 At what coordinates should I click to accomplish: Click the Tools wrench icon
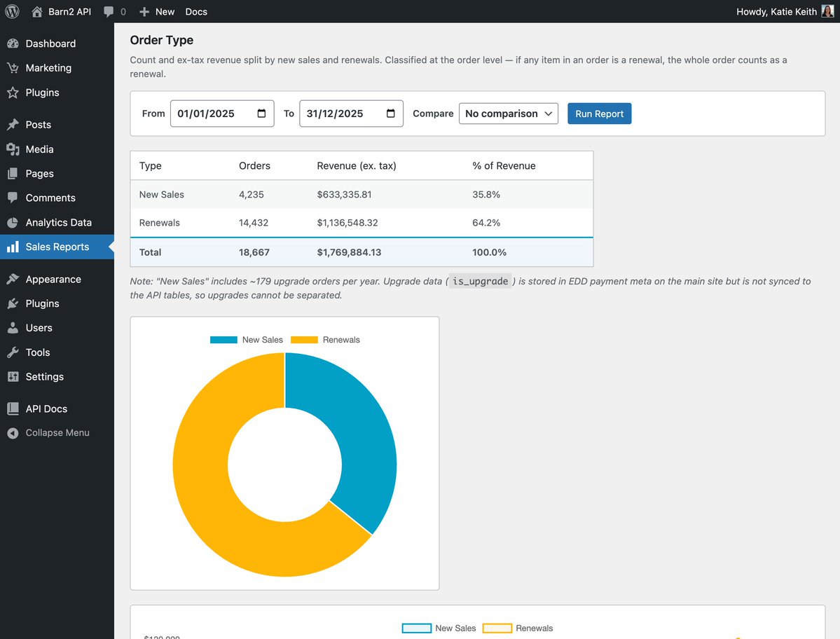coord(13,352)
